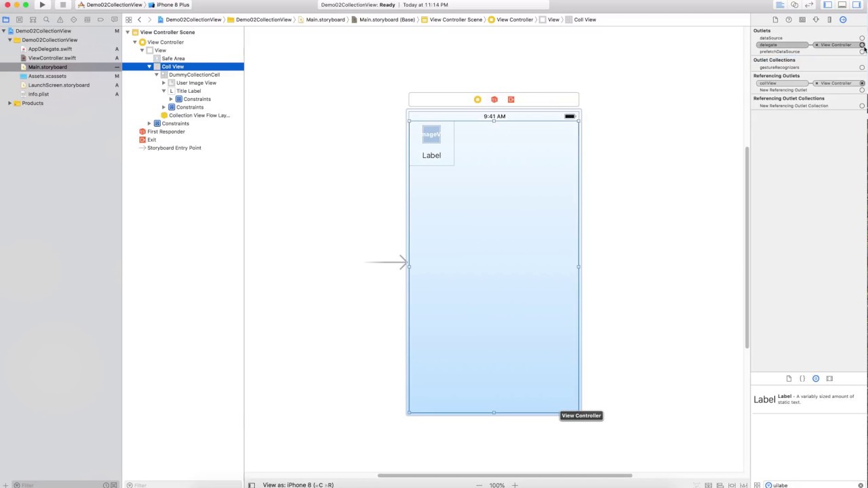Collapse the View Controller outline node

[135, 42]
